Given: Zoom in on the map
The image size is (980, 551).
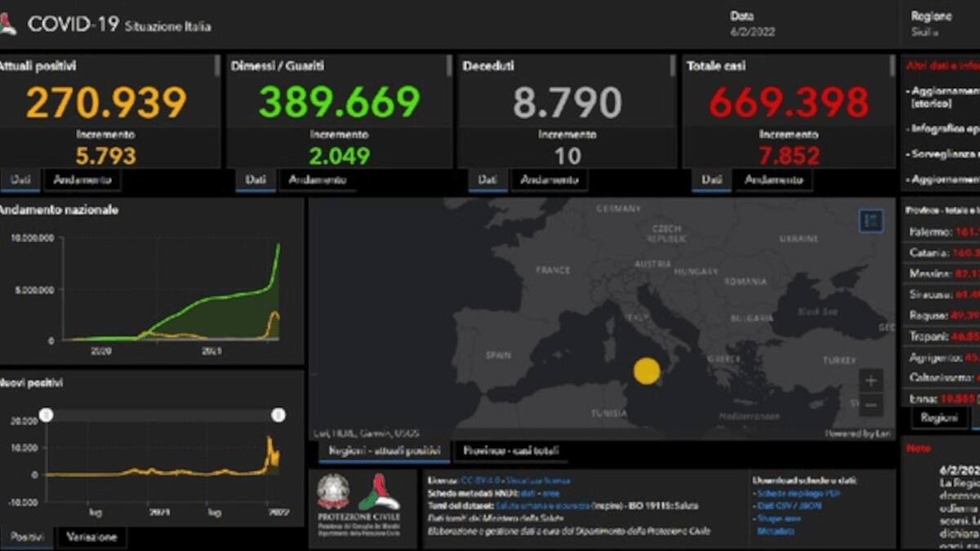Looking at the screenshot, I should click(x=871, y=380).
